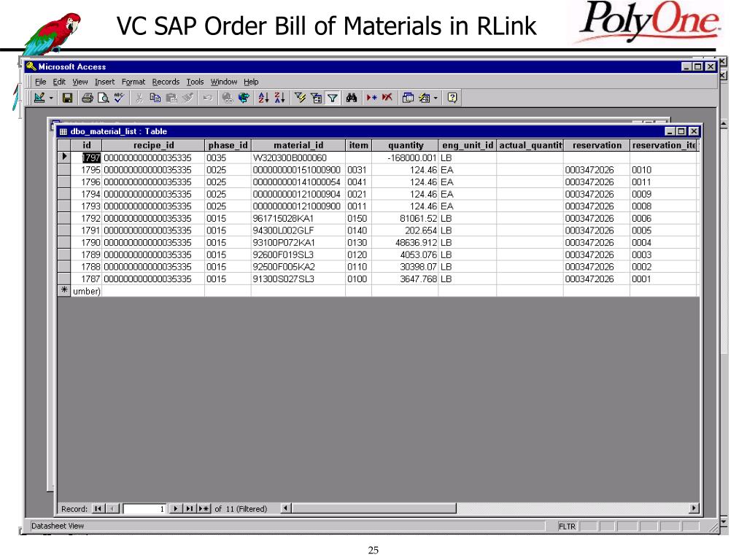Click new record button in navigation bar
The width and height of the screenshot is (747, 560).
204,508
